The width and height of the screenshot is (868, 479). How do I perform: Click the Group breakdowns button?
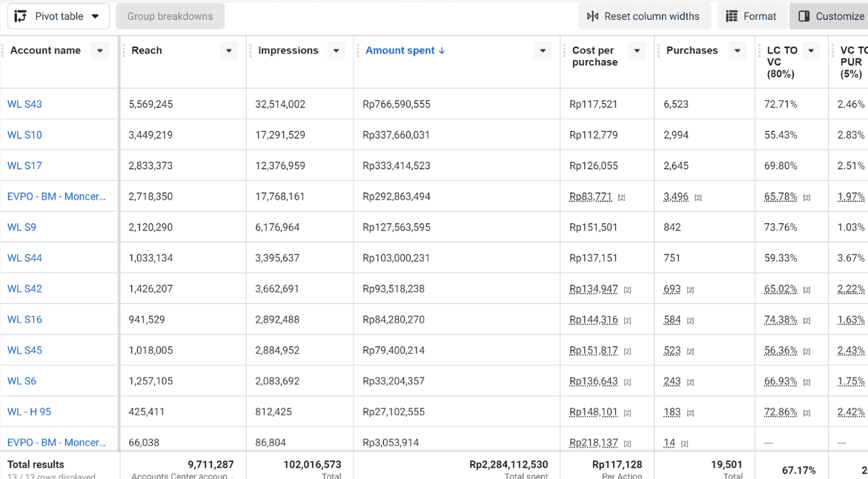[x=170, y=16]
